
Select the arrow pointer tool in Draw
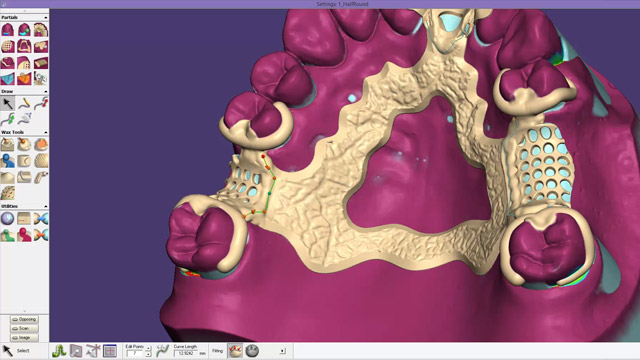click(8, 103)
